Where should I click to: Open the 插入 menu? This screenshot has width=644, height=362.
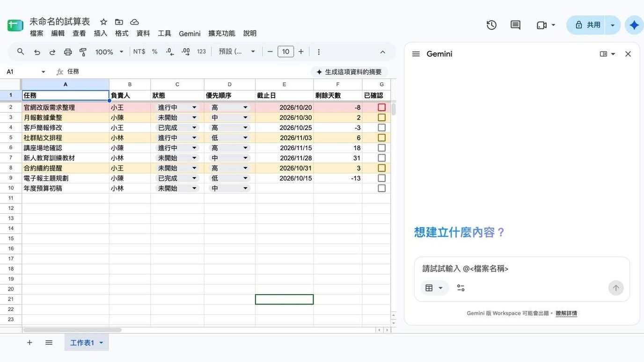point(101,34)
